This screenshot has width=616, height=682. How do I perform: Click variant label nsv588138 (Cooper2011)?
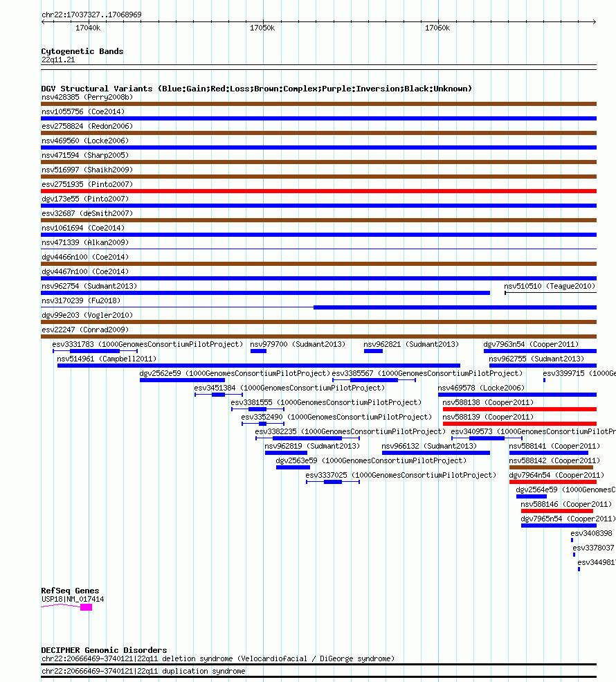click(488, 402)
